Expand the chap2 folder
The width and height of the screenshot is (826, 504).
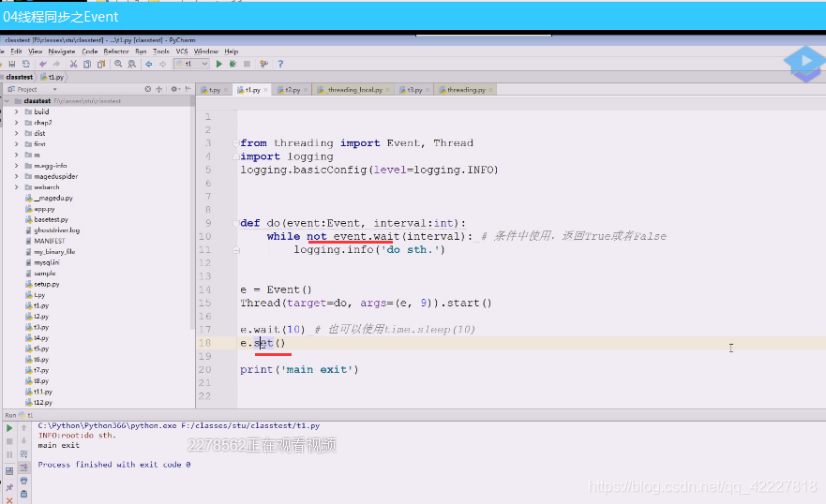[16, 123]
